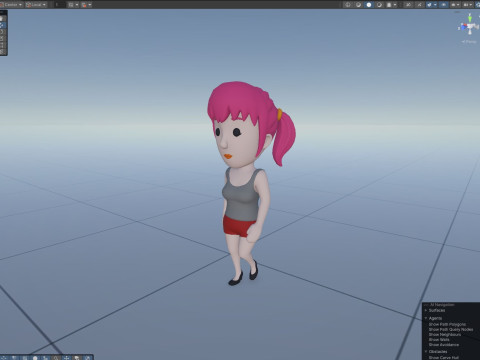Open the Center pivot mode dropdown
This screenshot has width=480, height=360.
pos(11,5)
